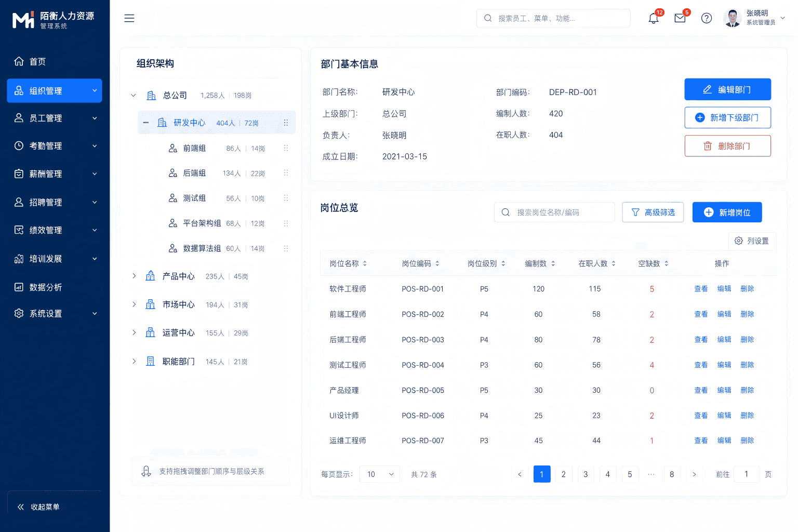Open the help question mark icon

707,18
